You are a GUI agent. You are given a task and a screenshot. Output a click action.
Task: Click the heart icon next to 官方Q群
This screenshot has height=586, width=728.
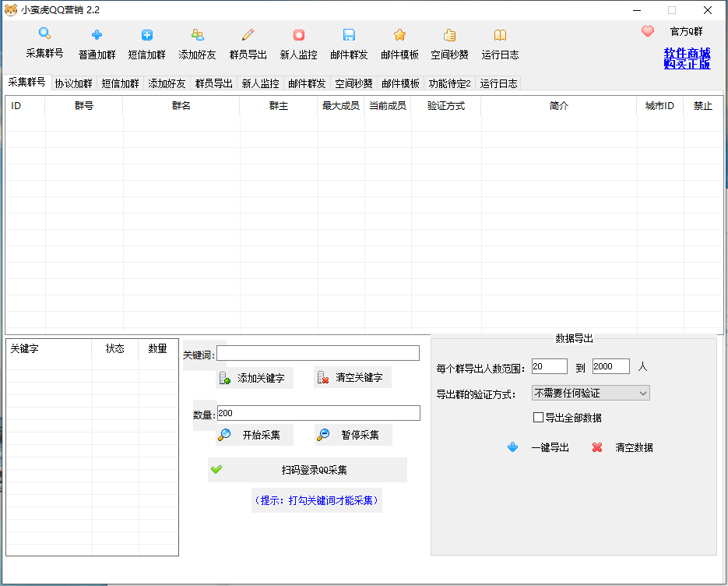[x=647, y=31]
